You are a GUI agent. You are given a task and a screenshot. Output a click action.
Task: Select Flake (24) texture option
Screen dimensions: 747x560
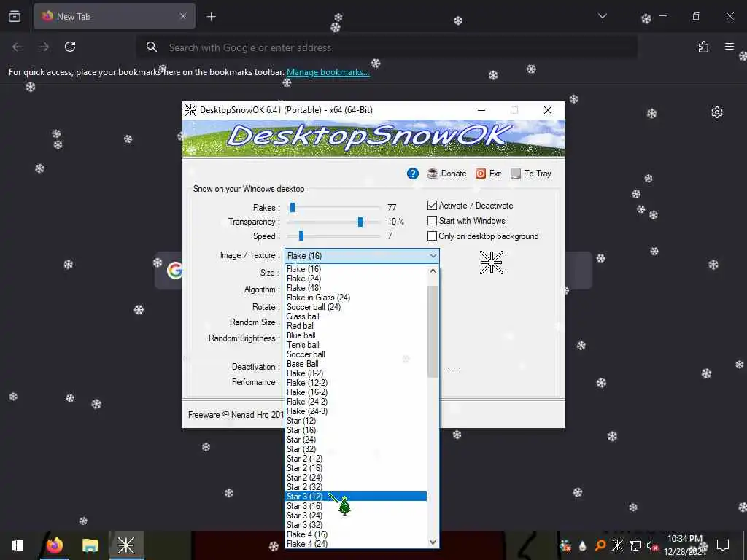click(356, 279)
